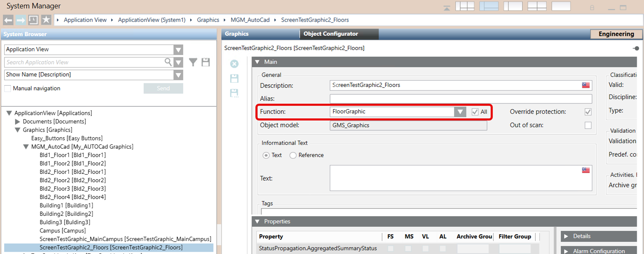Open the navigation history icon
This screenshot has height=254, width=644.
click(33, 20)
